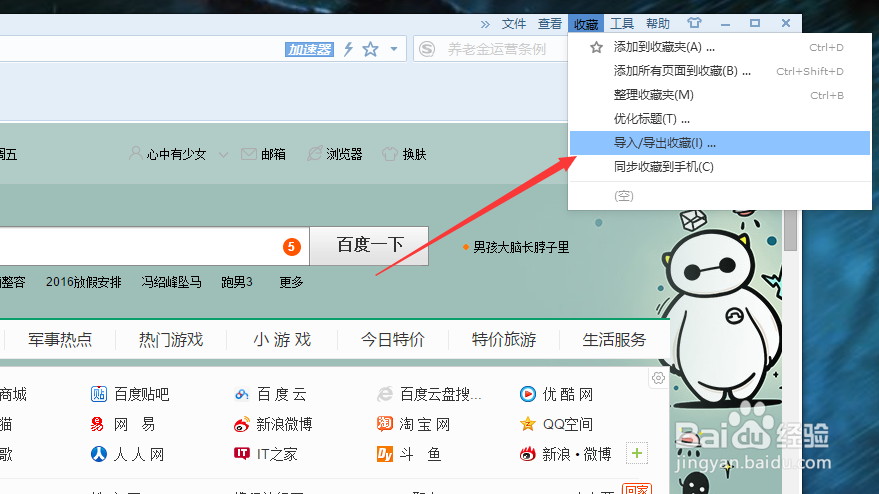
Task: Click the IT之家 site icon
Action: 242,453
